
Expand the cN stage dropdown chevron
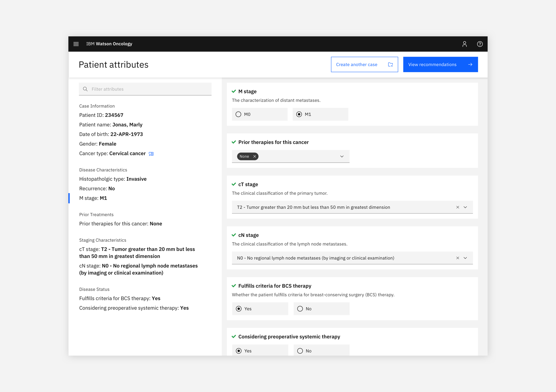465,258
